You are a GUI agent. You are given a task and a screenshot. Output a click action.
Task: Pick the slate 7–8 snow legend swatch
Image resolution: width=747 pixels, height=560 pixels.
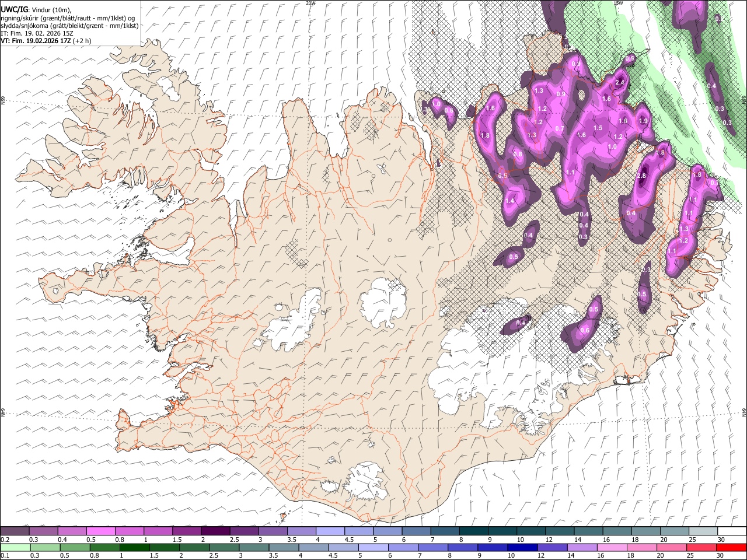[444, 531]
